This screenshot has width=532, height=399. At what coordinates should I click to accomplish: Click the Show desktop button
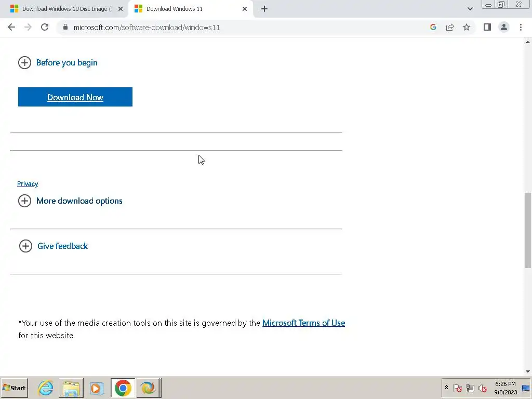point(526,388)
